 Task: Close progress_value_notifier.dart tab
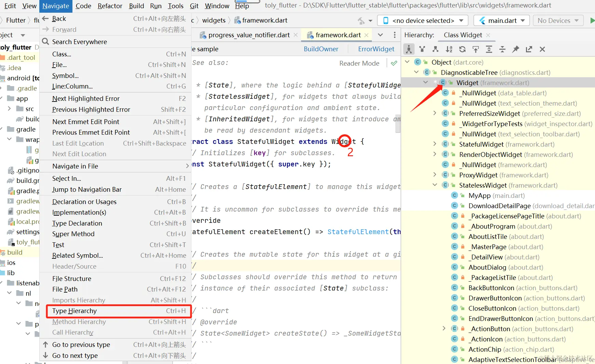coord(296,35)
